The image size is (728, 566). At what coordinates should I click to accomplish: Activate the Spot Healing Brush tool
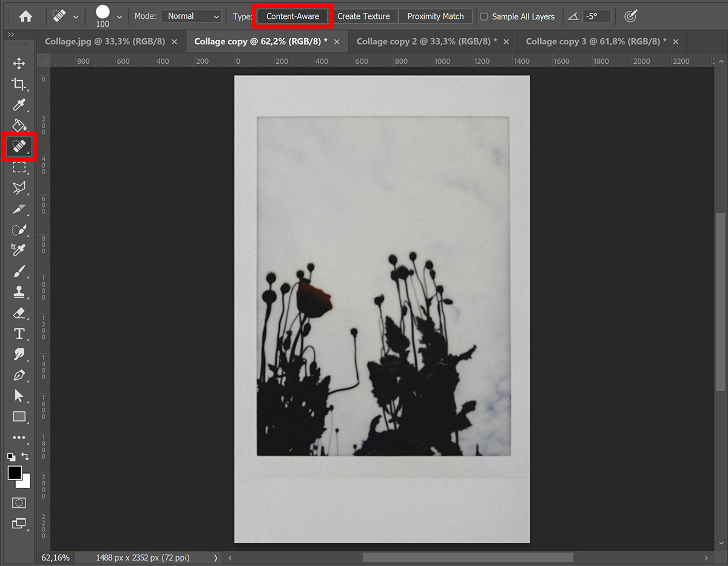pyautogui.click(x=19, y=147)
